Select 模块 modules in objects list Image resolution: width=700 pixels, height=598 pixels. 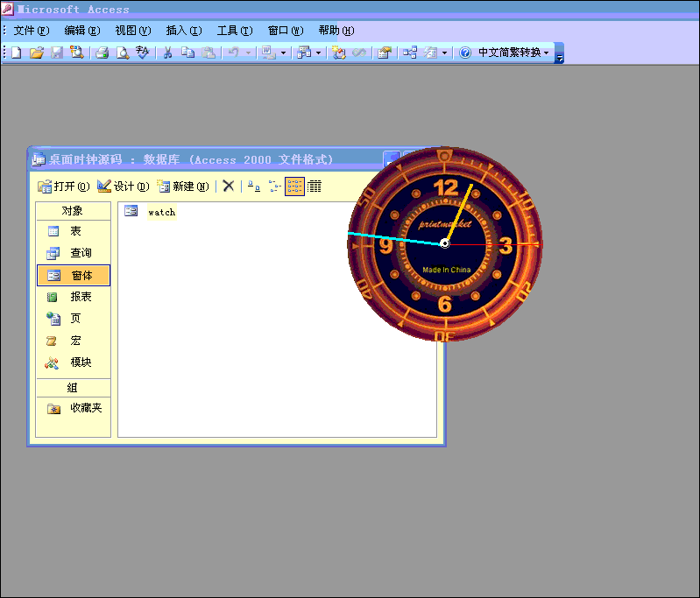(74, 362)
